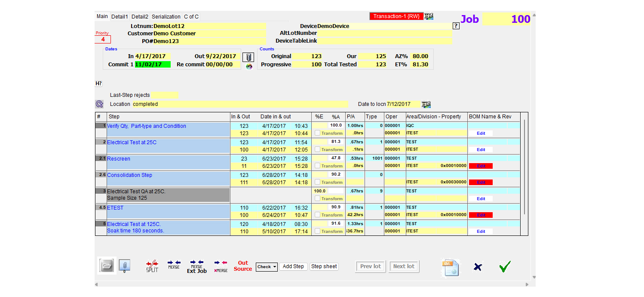This screenshot has height=297, width=644.
Task: Click the ? lookup button beside Device
Action: click(x=456, y=26)
